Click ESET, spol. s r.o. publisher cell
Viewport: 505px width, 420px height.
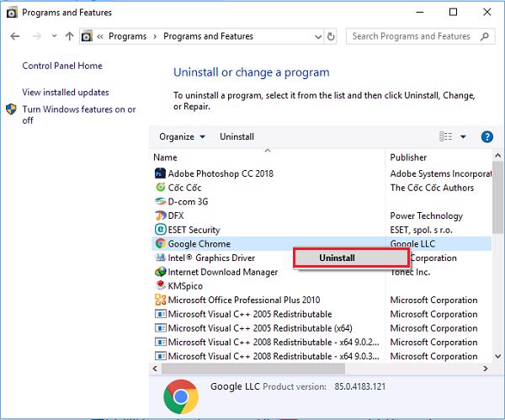point(421,230)
